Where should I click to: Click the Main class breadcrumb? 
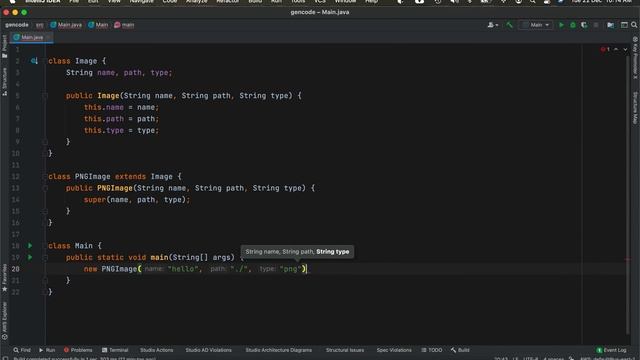pos(98,25)
